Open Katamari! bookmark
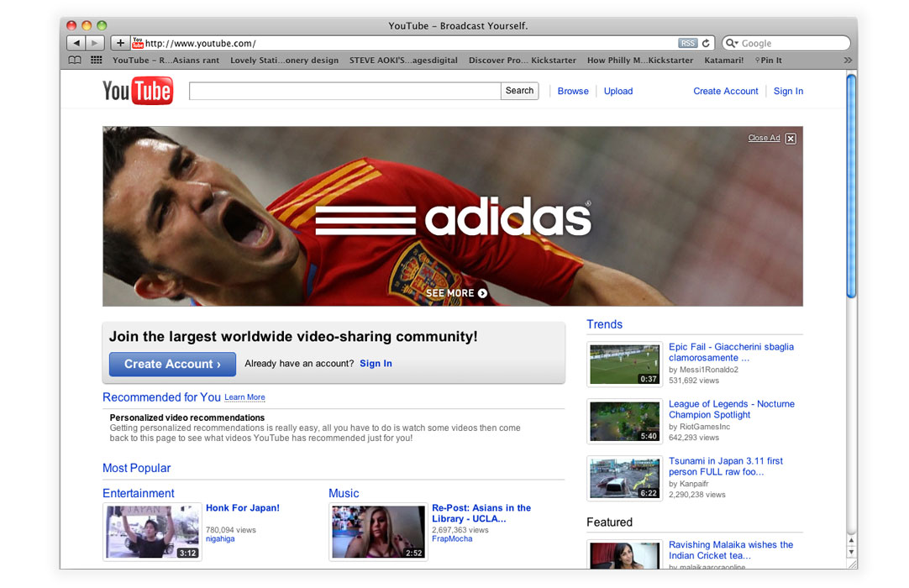Image resolution: width=909 pixels, height=588 pixels. point(723,60)
